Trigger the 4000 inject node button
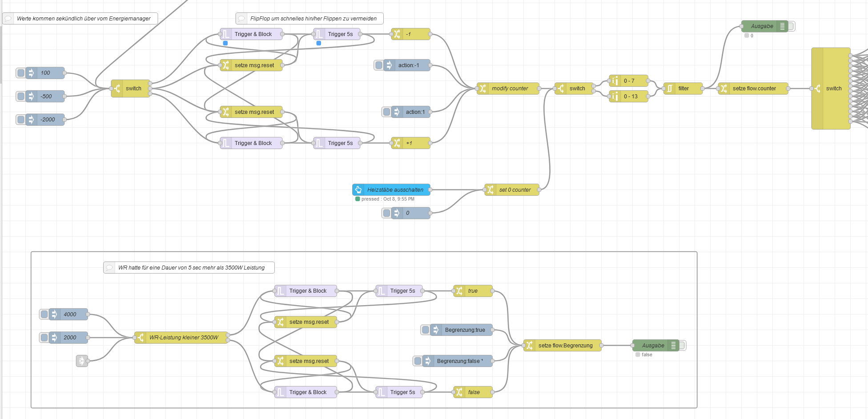The width and height of the screenshot is (868, 419). click(x=44, y=314)
